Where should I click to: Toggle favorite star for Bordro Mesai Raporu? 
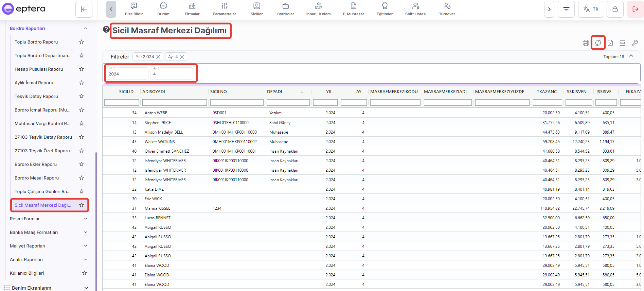coord(82,178)
